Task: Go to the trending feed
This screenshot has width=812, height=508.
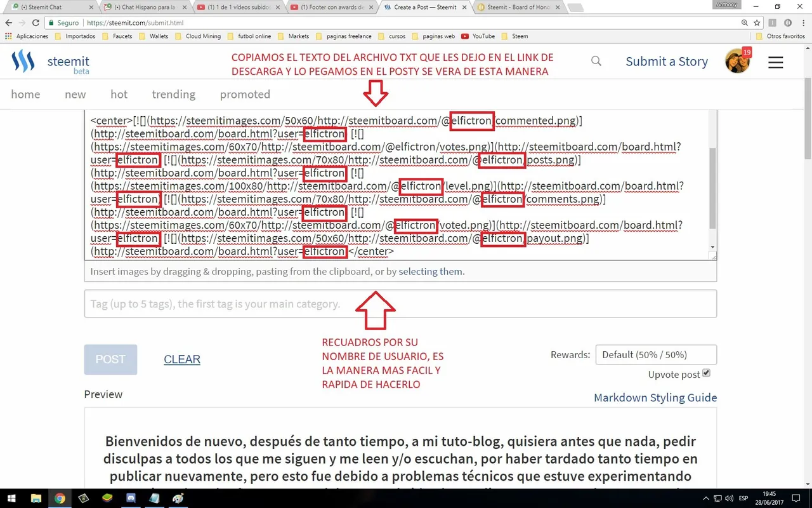Action: click(173, 95)
